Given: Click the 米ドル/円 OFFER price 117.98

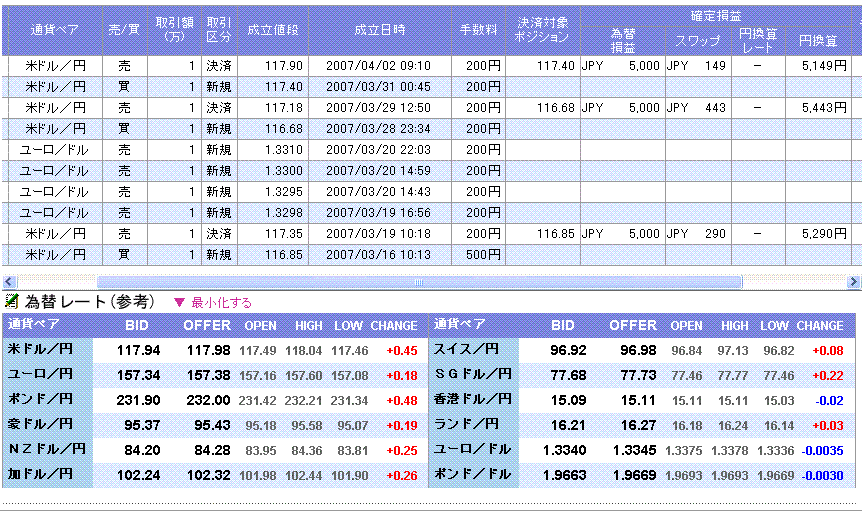Looking at the screenshot, I should click(208, 350).
